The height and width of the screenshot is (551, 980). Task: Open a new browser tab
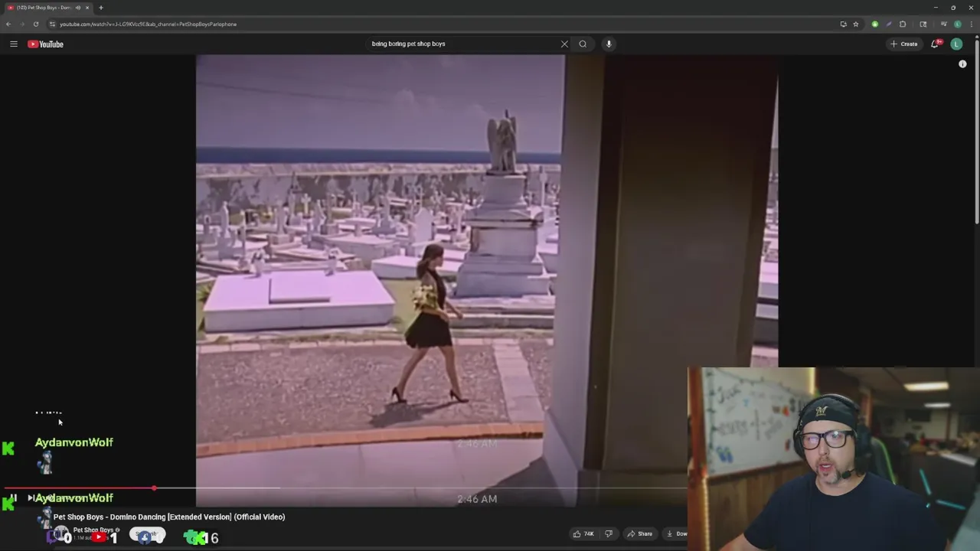coord(100,8)
